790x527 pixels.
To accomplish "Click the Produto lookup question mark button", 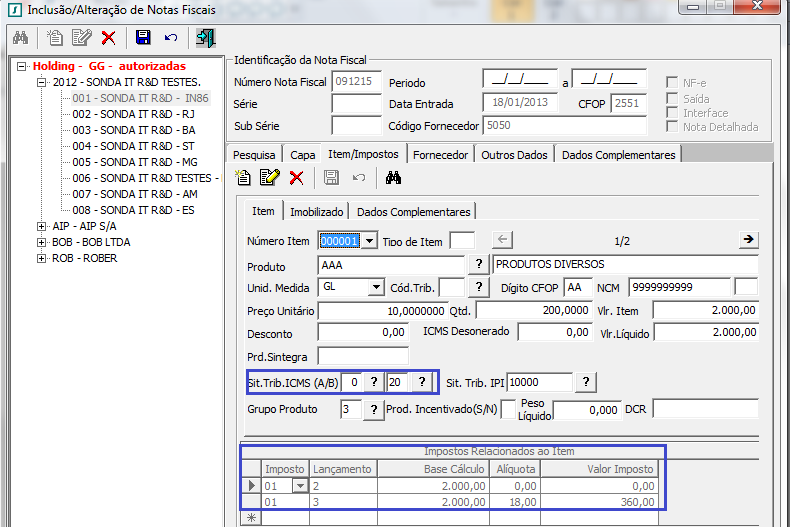I will pyautogui.click(x=479, y=265).
